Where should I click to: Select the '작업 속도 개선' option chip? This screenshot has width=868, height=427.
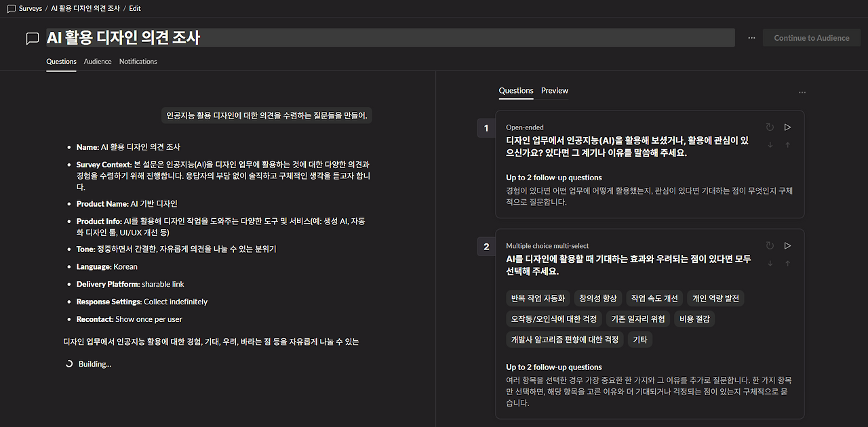(x=654, y=298)
